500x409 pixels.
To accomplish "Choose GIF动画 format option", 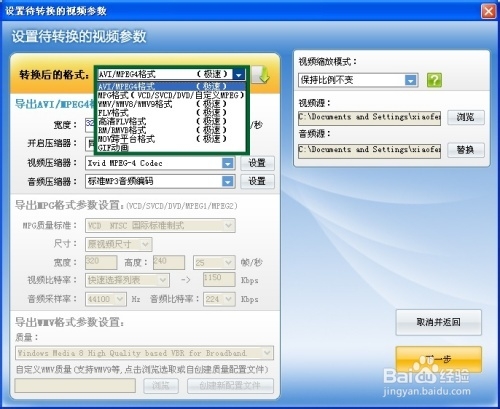I will (171, 147).
